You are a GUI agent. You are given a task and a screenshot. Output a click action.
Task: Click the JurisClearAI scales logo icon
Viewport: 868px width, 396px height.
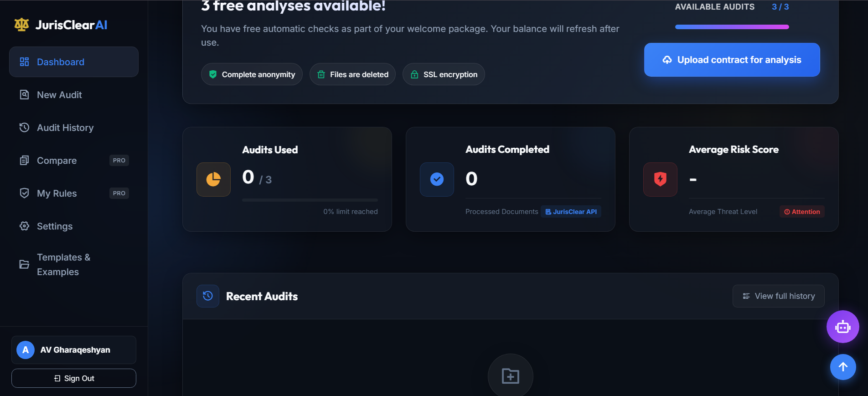click(x=21, y=25)
